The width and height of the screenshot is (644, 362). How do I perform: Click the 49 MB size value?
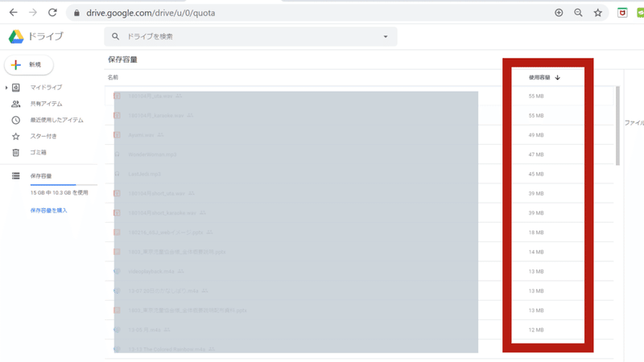536,135
